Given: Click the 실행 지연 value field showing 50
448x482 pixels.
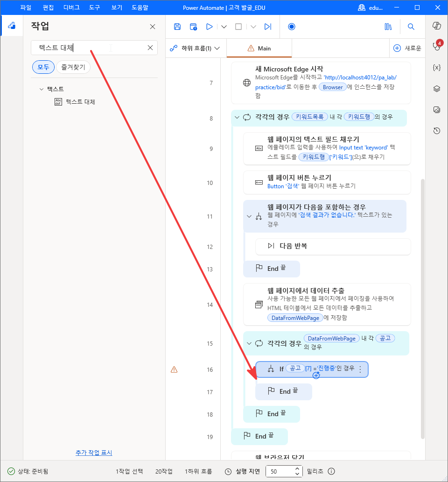Looking at the screenshot, I should pyautogui.click(x=281, y=471).
